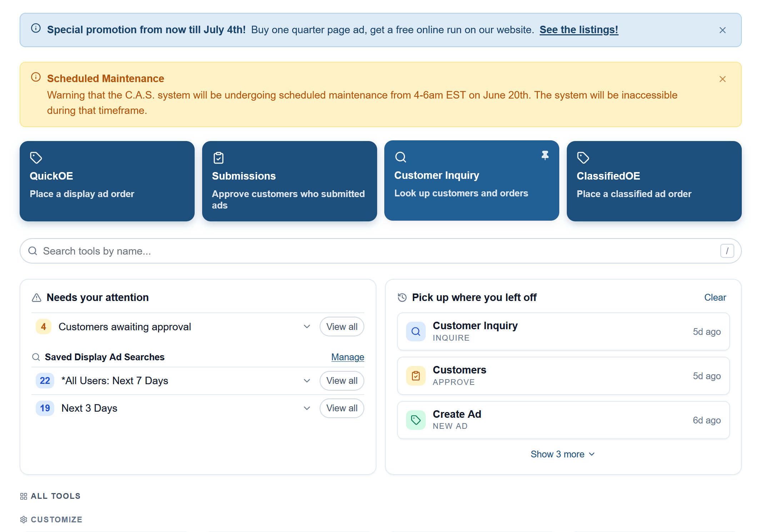
Task: Click the Submissions clipboard icon
Action: click(x=218, y=158)
